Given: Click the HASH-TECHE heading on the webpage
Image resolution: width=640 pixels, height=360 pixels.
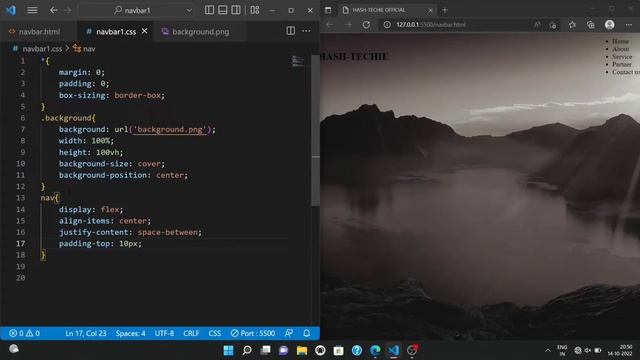Looking at the screenshot, I should point(354,56).
